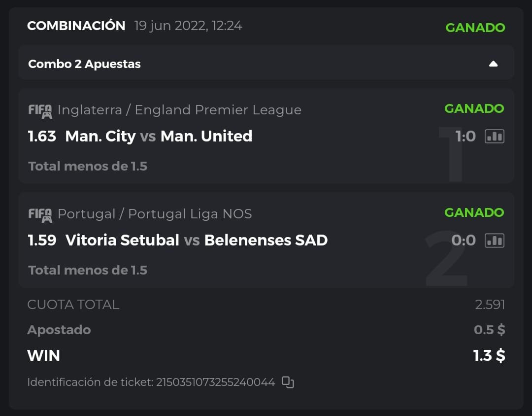Click the top GANADO ticket status

[x=475, y=28]
